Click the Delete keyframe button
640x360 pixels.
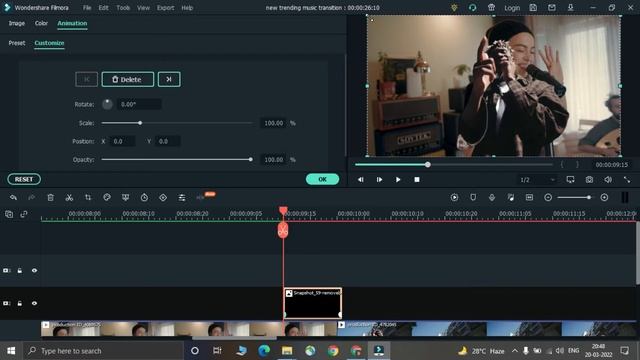pyautogui.click(x=128, y=79)
